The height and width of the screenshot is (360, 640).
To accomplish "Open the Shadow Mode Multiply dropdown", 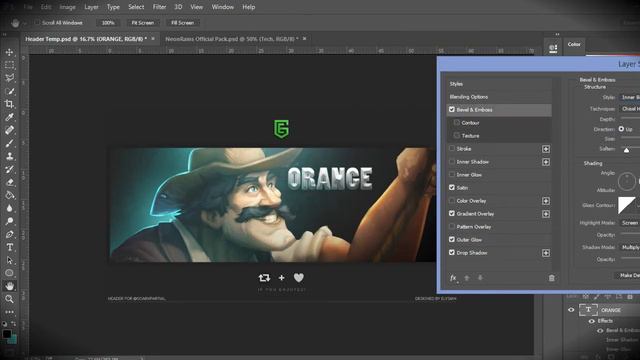I will tap(630, 247).
